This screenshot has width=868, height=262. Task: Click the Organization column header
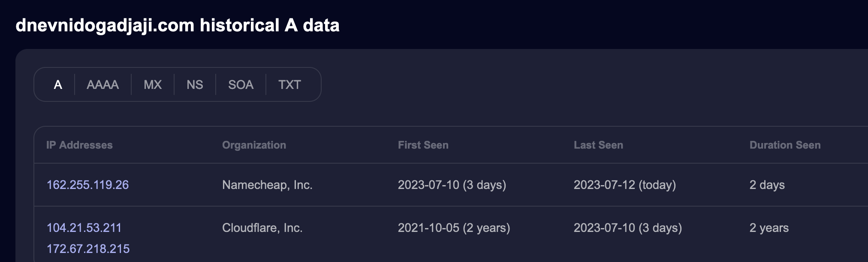click(x=254, y=145)
